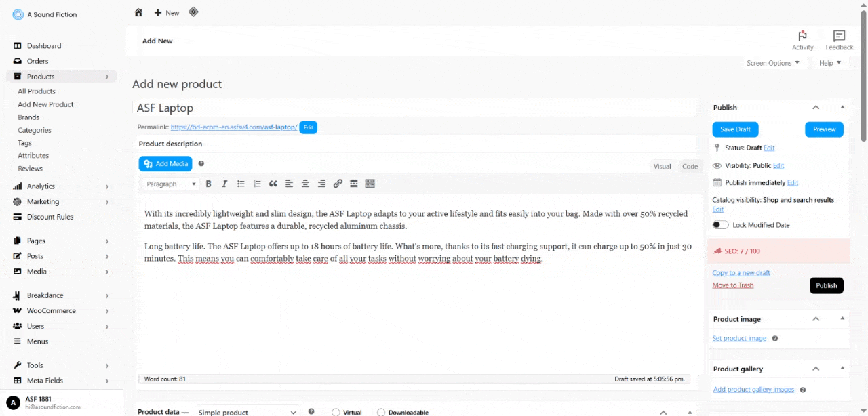
Task: Apply italic formatting
Action: (224, 183)
